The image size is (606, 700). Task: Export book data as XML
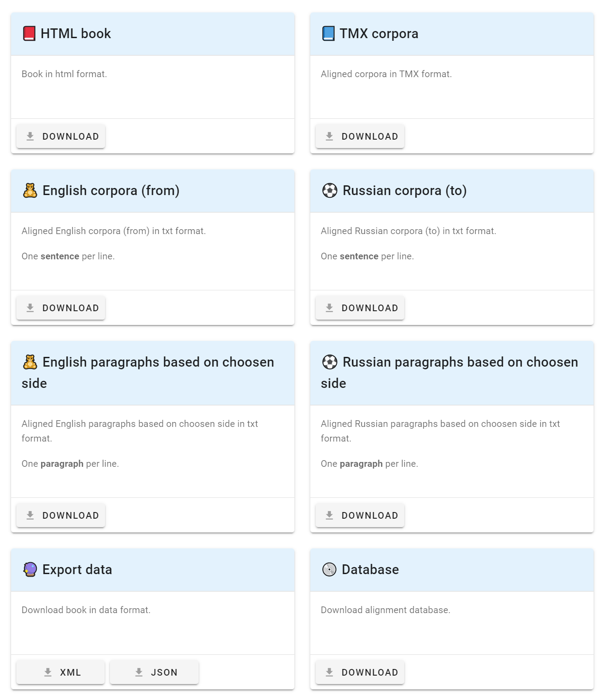[x=61, y=673]
